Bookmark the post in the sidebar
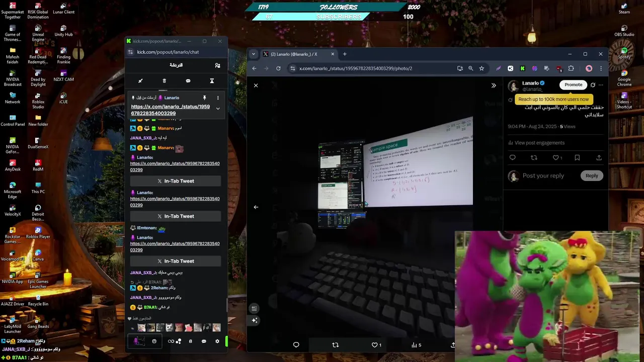Image resolution: width=644 pixels, height=362 pixels. (577, 157)
